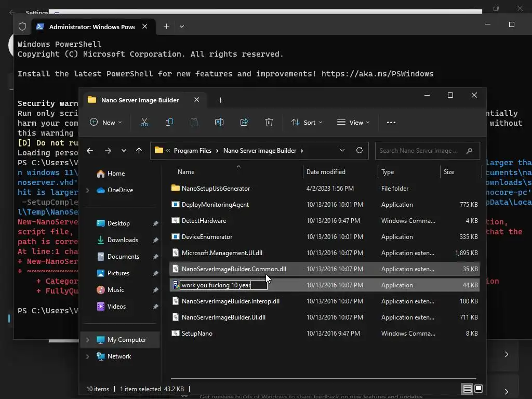Image resolution: width=532 pixels, height=399 pixels.
Task: Open Windows Terminal profile dropdown chevron
Action: 182,26
